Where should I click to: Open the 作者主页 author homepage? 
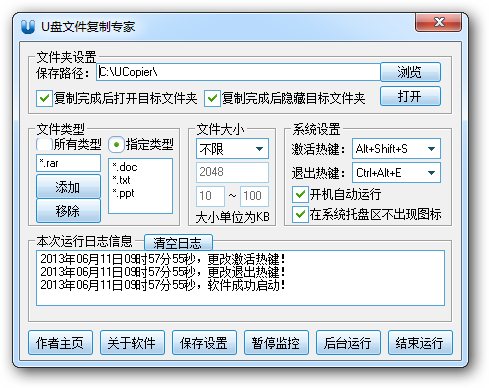pos(60,343)
